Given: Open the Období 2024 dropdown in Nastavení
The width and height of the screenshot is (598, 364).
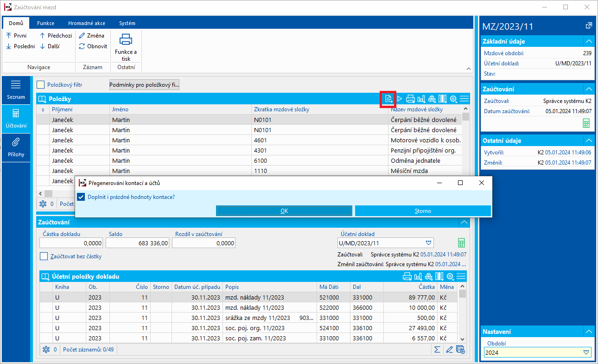Looking at the screenshot, I should pyautogui.click(x=586, y=353).
